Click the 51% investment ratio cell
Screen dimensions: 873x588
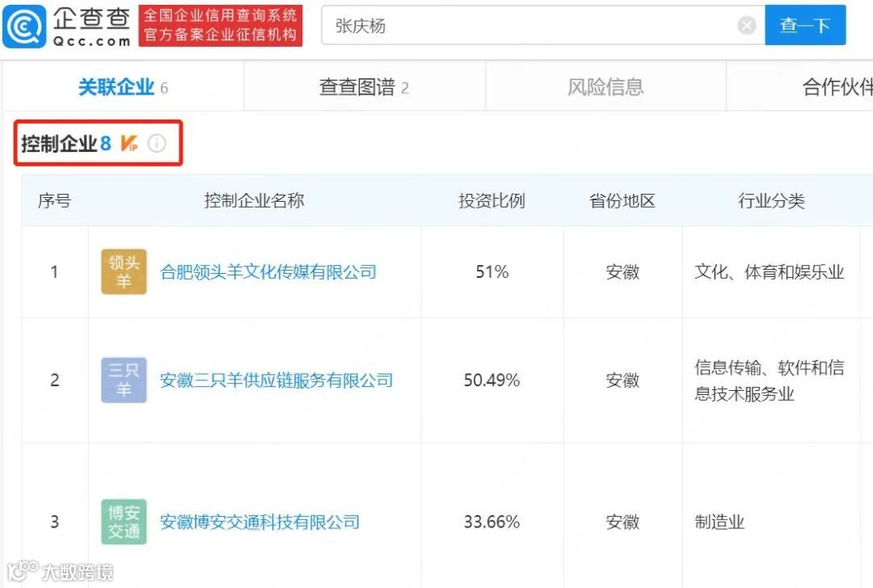coord(492,271)
